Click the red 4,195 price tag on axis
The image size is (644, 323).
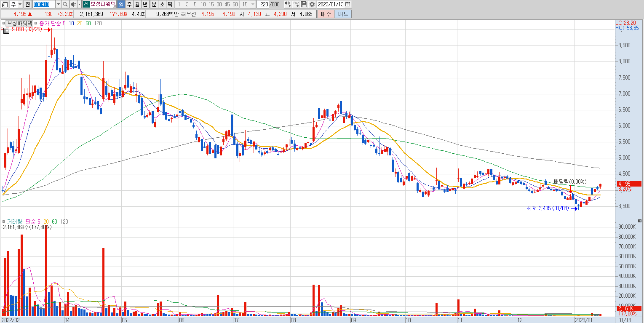(x=628, y=184)
